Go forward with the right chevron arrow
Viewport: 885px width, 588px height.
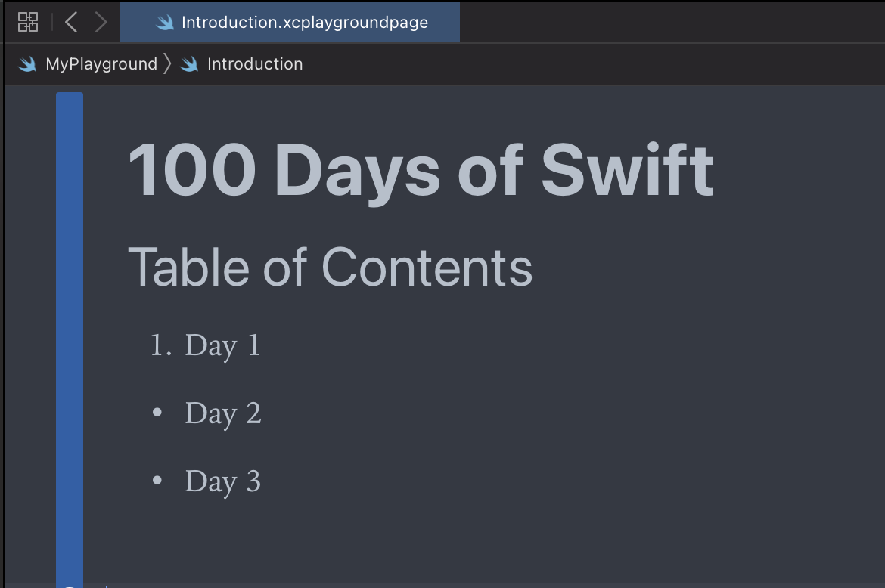[x=101, y=22]
